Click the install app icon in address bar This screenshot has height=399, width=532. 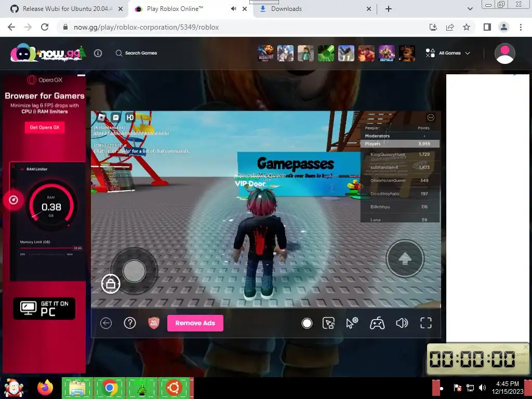coord(433,27)
